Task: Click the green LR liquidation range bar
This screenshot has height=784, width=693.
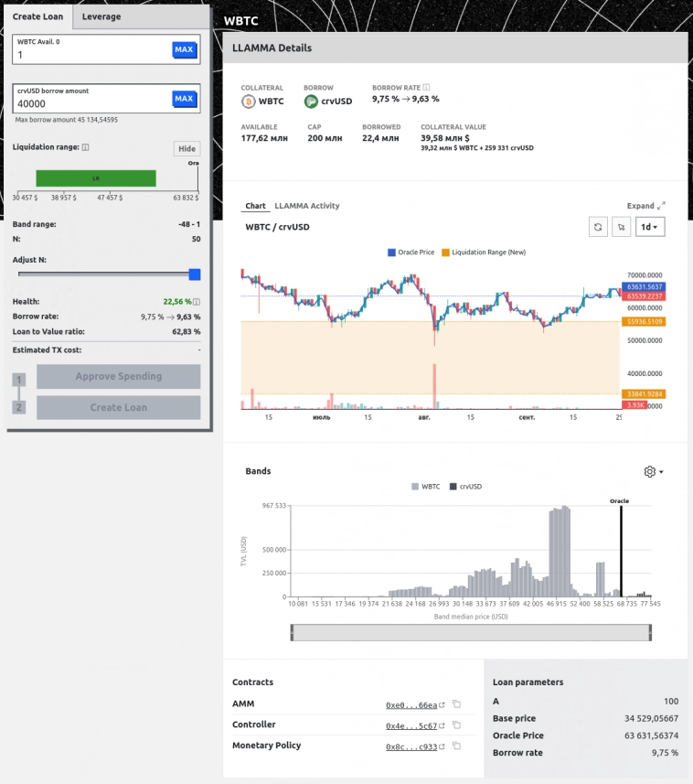Action: pyautogui.click(x=96, y=178)
